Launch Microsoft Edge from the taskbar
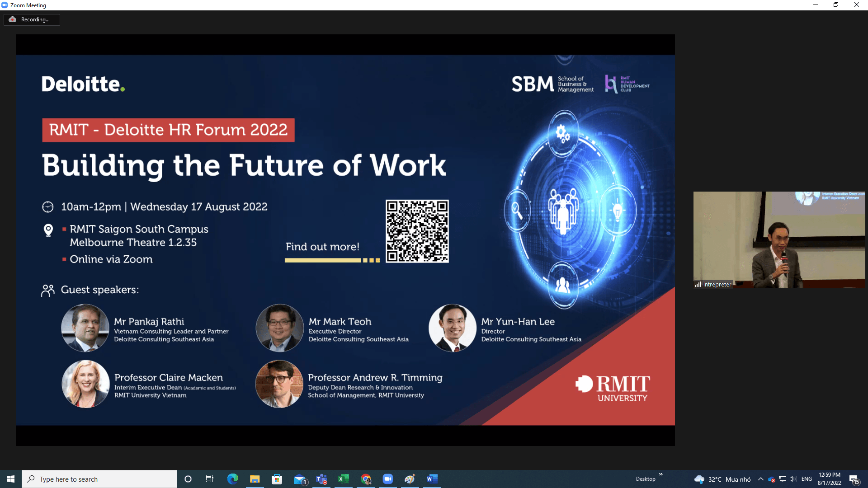Screen dimensions: 868x488 [232, 479]
